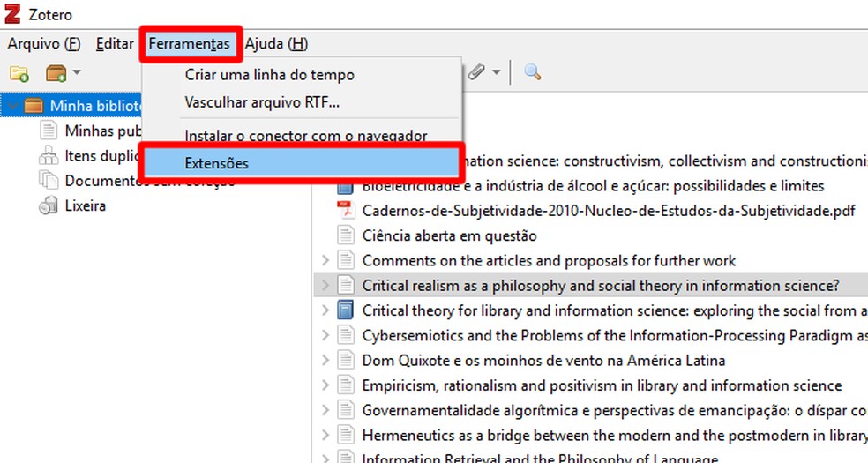Click the document icon of Critical realism item
The height and width of the screenshot is (463, 868).
click(346, 286)
